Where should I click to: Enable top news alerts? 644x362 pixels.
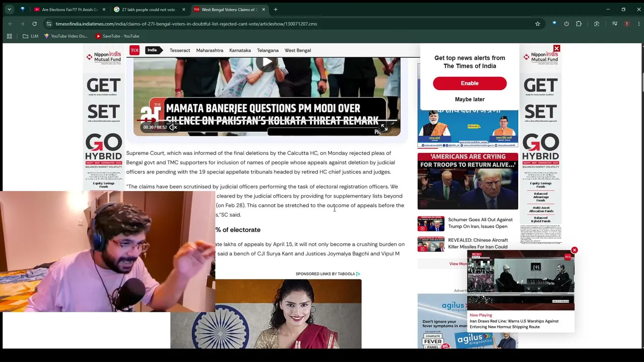coord(470,83)
